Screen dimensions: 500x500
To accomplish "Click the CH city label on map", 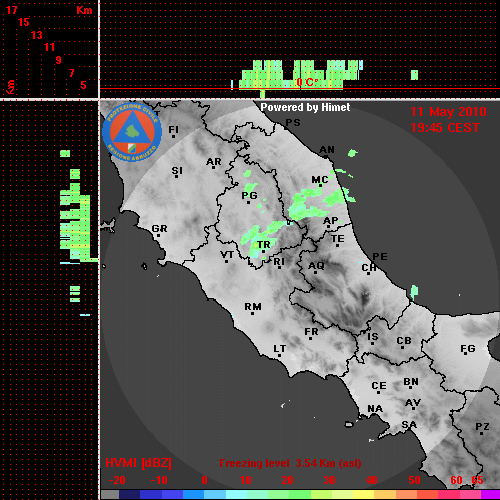I will (x=369, y=267).
